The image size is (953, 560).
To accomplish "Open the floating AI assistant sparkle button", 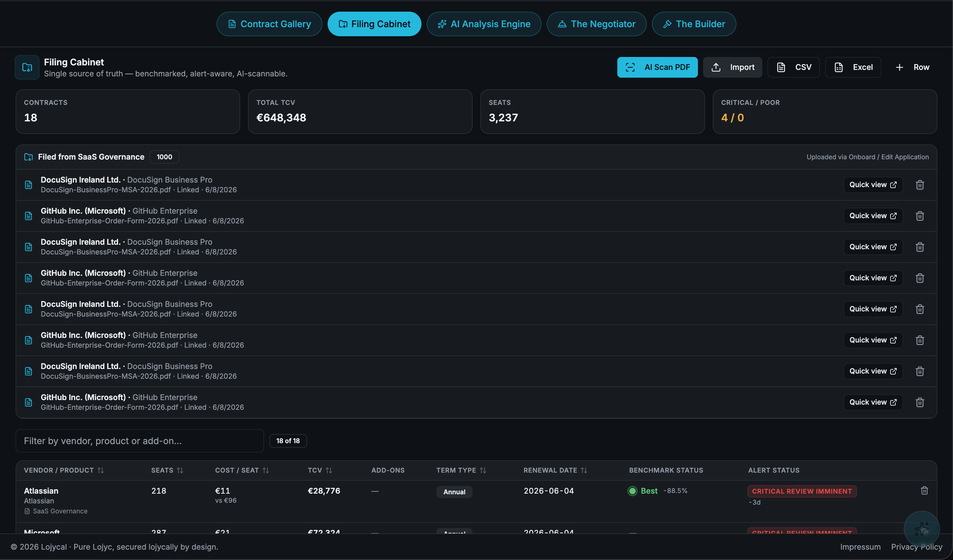I will pyautogui.click(x=922, y=529).
